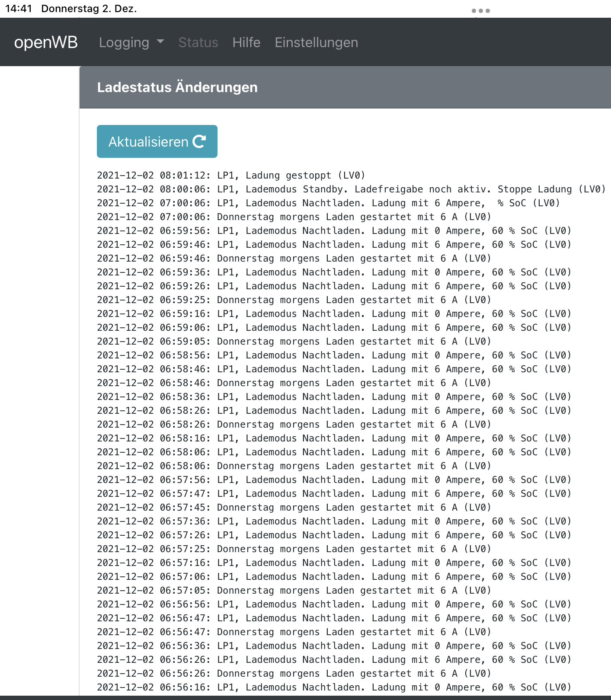
Task: Tap the 14:41 clock in status bar
Action: pyautogui.click(x=19, y=9)
